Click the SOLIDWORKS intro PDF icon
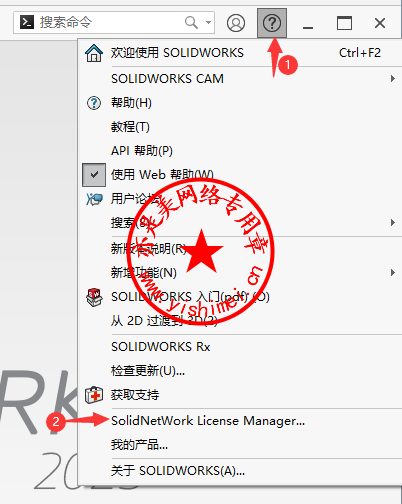This screenshot has height=504, width=402. [94, 297]
